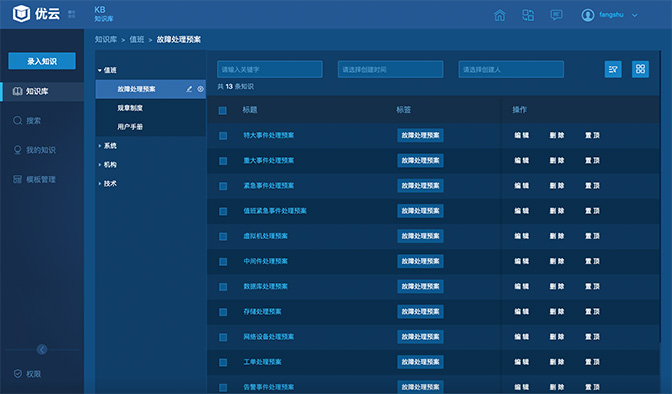Collapse sidebar with round arrow button

click(42, 349)
